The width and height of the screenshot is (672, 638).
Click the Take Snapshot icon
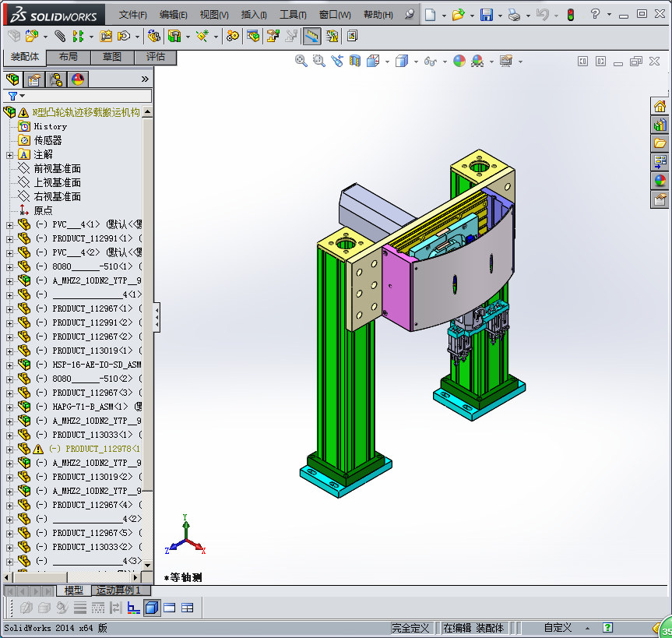tap(352, 37)
